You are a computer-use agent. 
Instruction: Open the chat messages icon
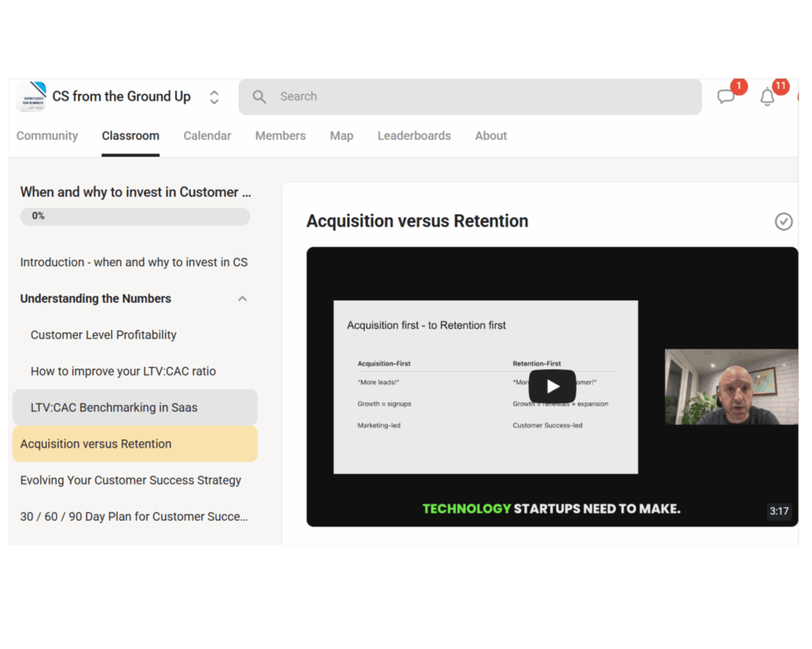click(726, 97)
